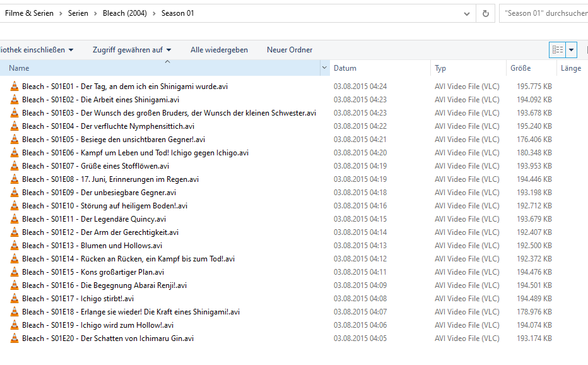Image resolution: width=588 pixels, height=365 pixels.
Task: Click VLC icon of S01E12 file
Action: coord(15,232)
